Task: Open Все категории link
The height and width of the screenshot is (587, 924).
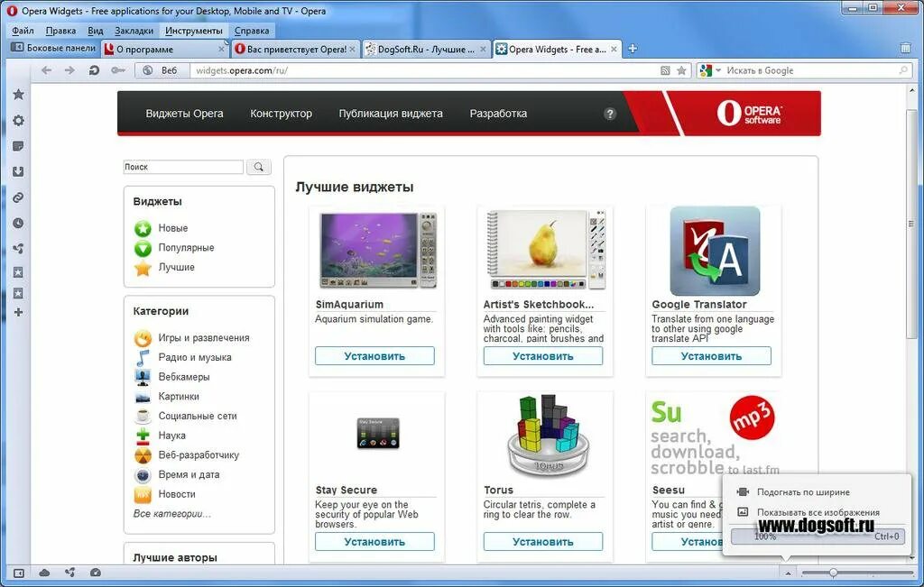Action: (x=171, y=513)
